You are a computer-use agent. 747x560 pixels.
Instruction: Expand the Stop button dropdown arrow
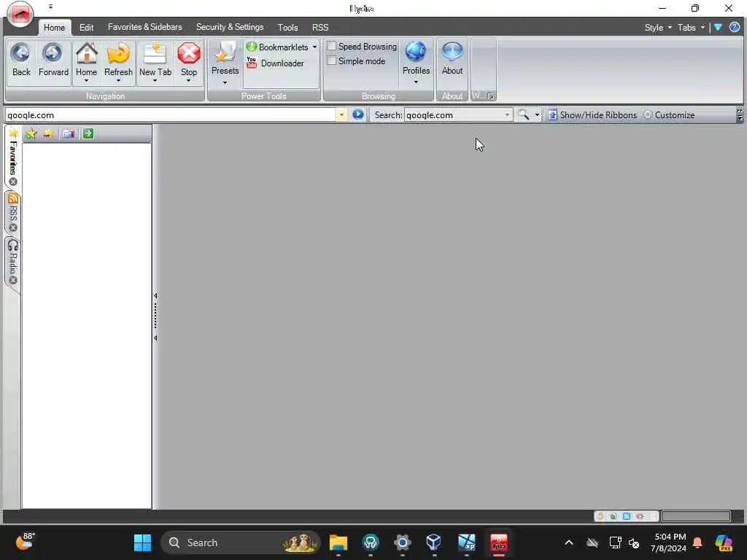point(189,81)
